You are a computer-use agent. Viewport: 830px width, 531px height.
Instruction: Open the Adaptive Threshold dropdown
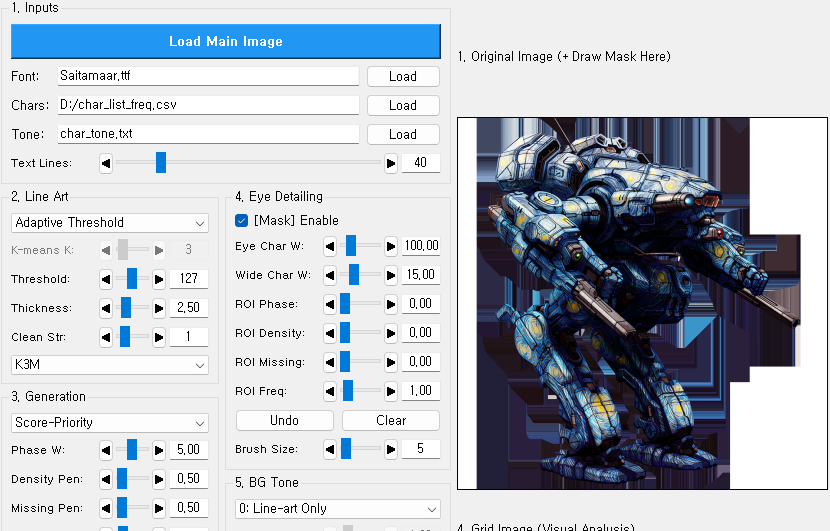click(x=110, y=222)
